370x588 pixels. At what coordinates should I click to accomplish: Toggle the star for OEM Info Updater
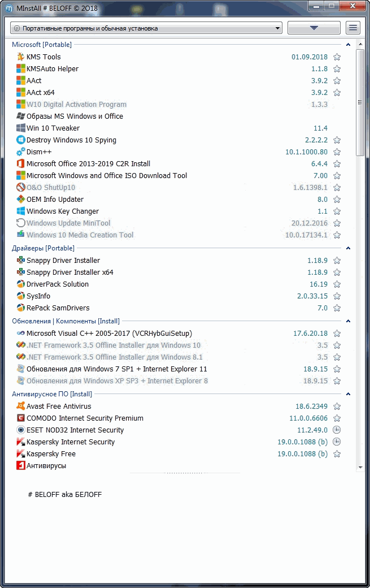pyautogui.click(x=337, y=200)
